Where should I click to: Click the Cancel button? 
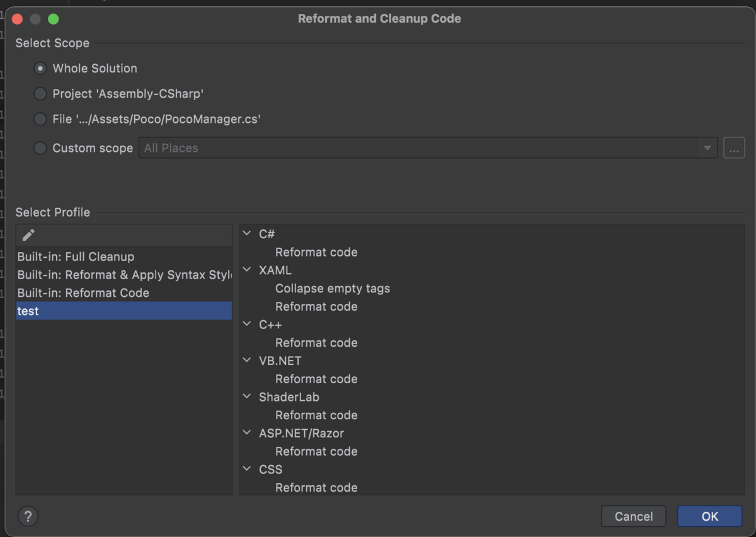pos(633,516)
